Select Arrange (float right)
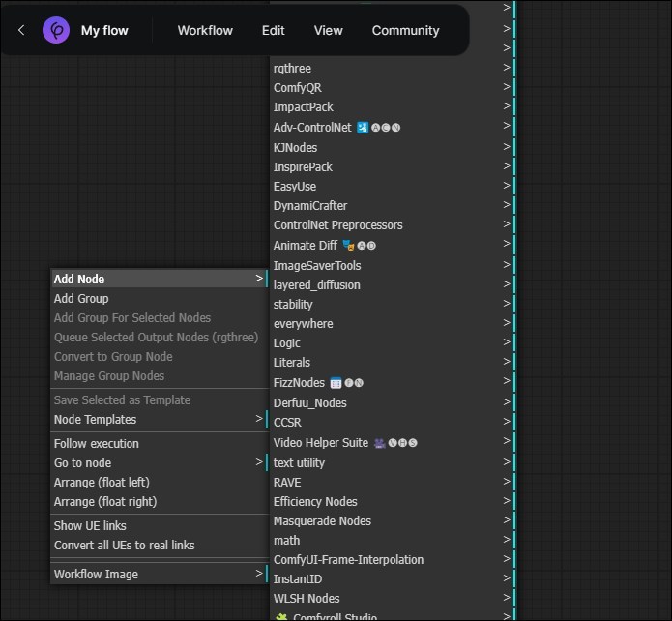The width and height of the screenshot is (672, 621). [x=160, y=501]
